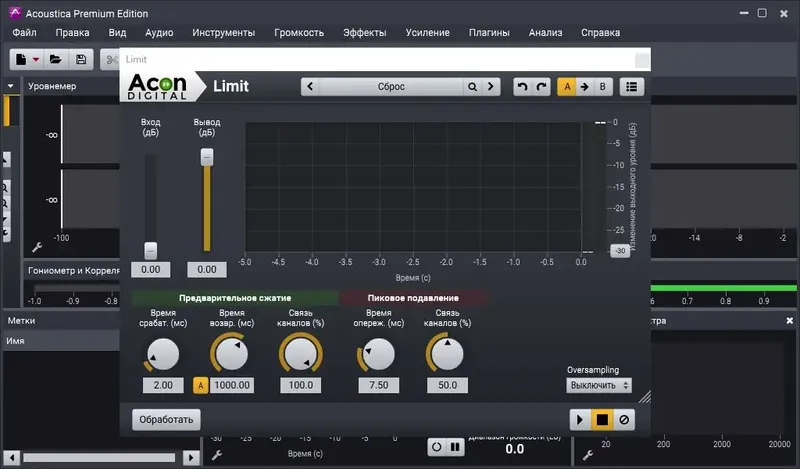Copy A settings to B with arrow
The width and height of the screenshot is (800, 469).
585,87
